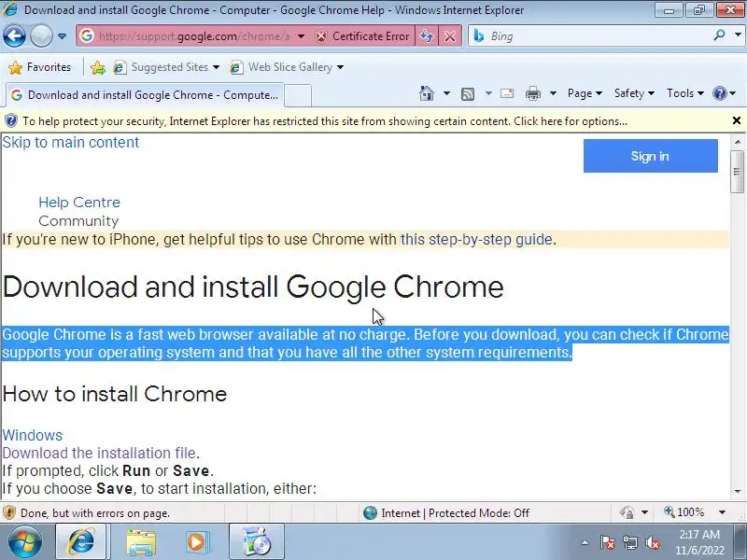Open the Tools menu
This screenshot has height=560, width=747.
tap(685, 93)
